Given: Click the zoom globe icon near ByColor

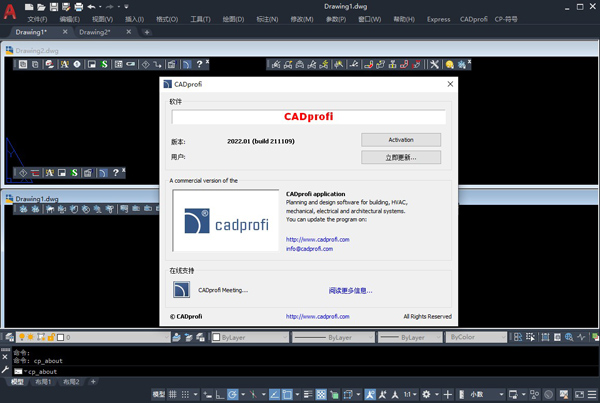Looking at the screenshot, I should point(569,337).
